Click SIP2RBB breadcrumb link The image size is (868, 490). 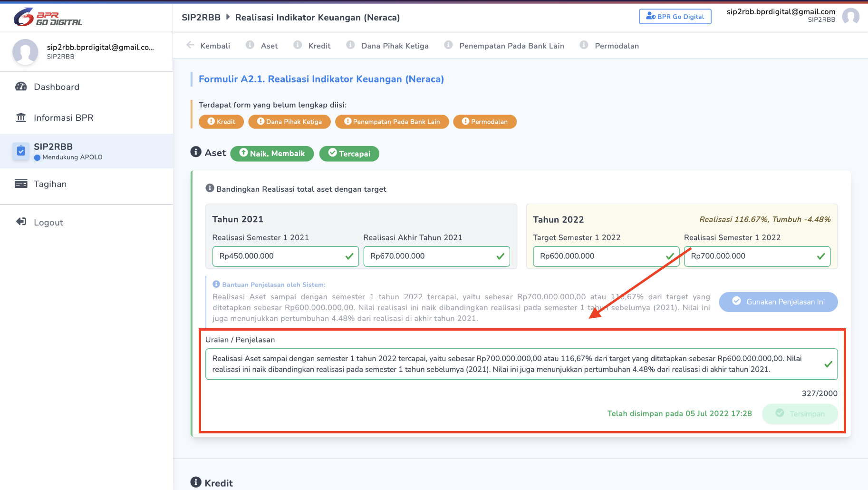[201, 18]
